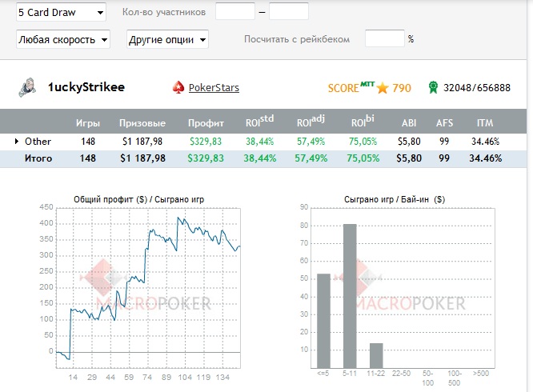Image resolution: width=533 pixels, height=392 pixels.
Task: Click the 1uckyStrikee player name
Action: click(x=86, y=87)
